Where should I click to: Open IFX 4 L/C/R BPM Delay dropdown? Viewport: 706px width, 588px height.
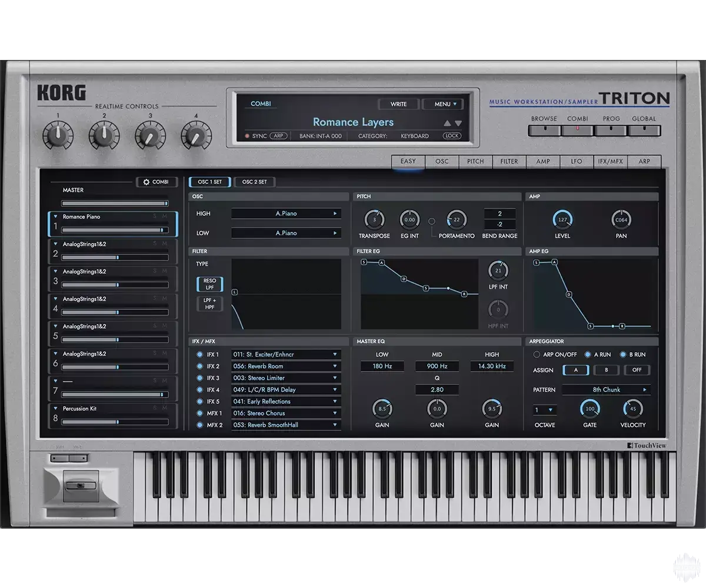click(286, 390)
